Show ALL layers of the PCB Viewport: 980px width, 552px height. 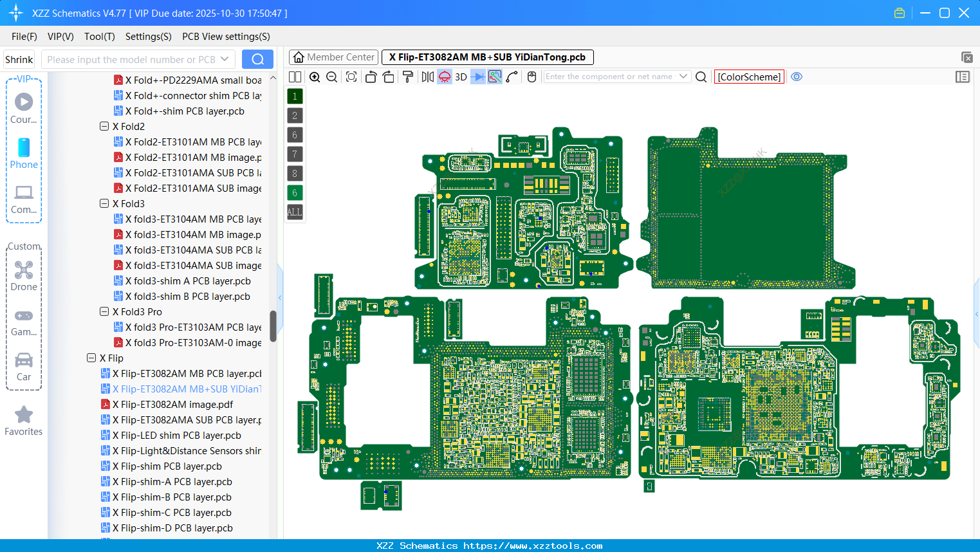click(x=295, y=212)
